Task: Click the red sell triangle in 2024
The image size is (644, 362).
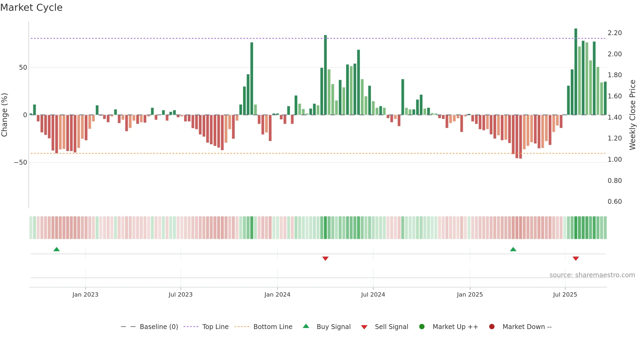Action: pyautogui.click(x=325, y=258)
